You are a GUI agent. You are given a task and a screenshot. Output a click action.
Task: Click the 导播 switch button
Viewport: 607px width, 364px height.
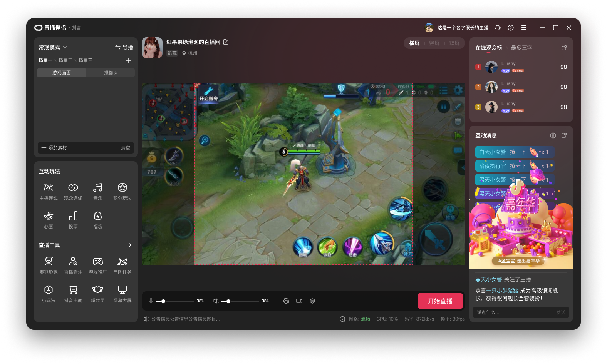click(124, 47)
